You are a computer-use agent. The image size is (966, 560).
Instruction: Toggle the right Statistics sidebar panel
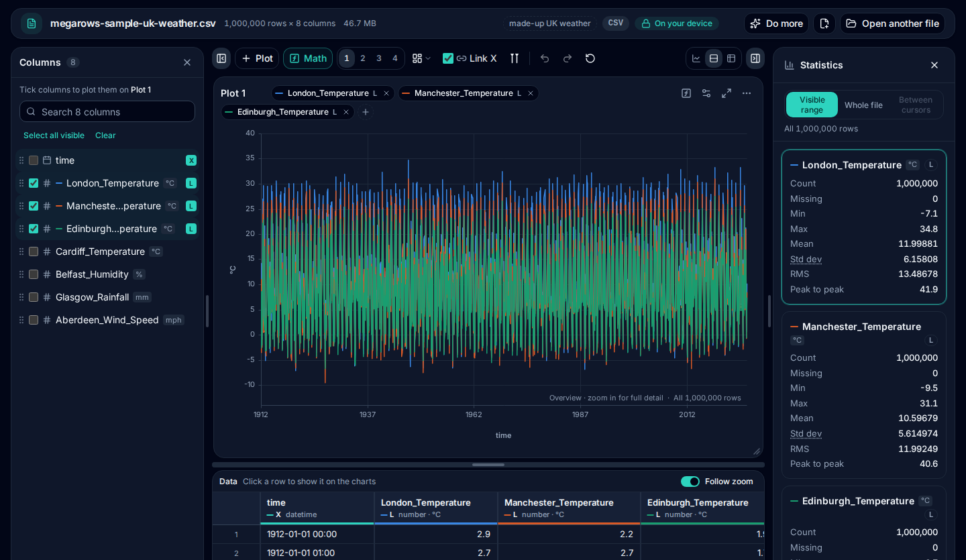pos(755,58)
